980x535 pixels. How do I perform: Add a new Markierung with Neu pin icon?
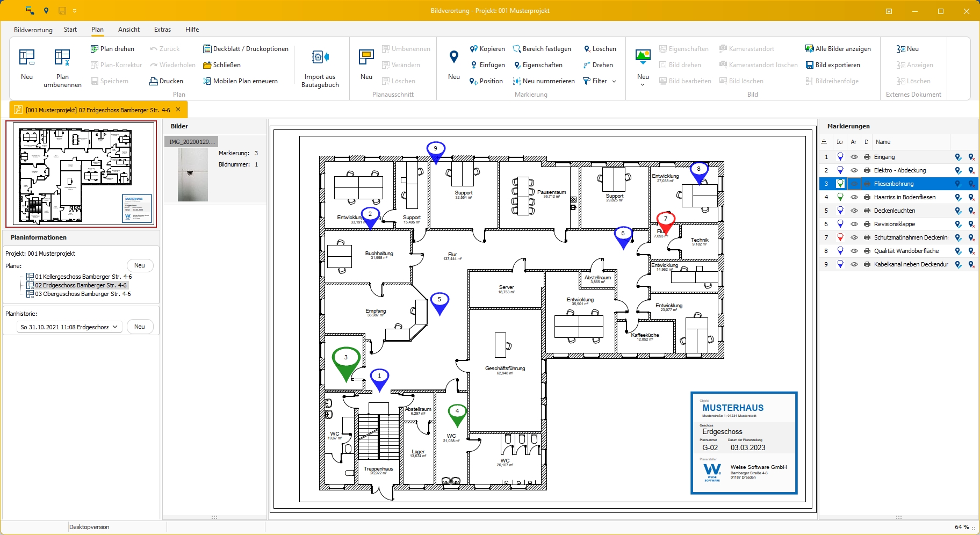454,64
